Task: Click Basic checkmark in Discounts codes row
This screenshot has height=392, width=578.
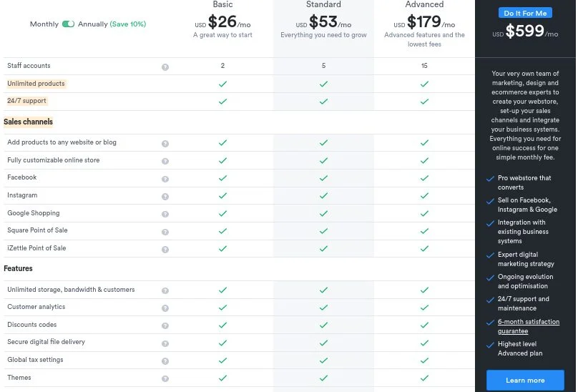Action: [x=222, y=325]
